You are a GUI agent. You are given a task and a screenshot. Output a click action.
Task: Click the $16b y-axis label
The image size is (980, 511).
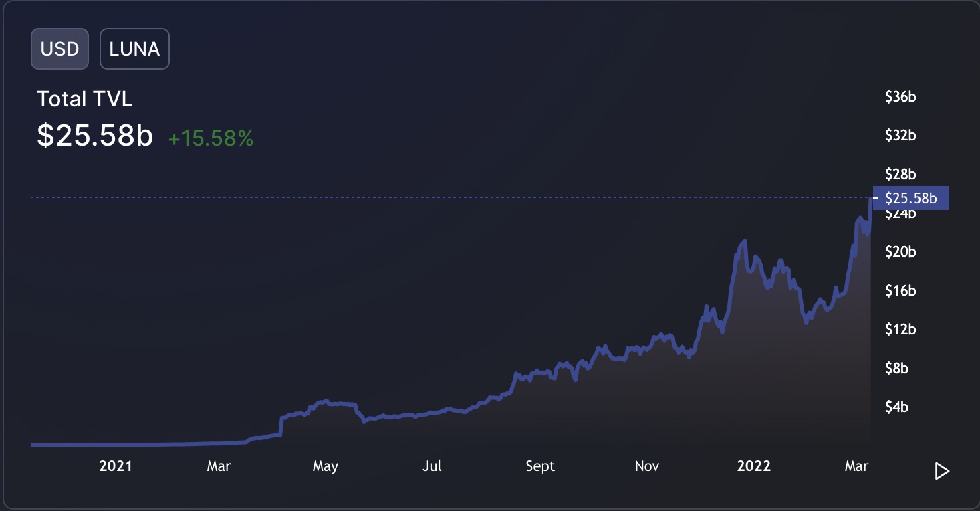(x=900, y=291)
